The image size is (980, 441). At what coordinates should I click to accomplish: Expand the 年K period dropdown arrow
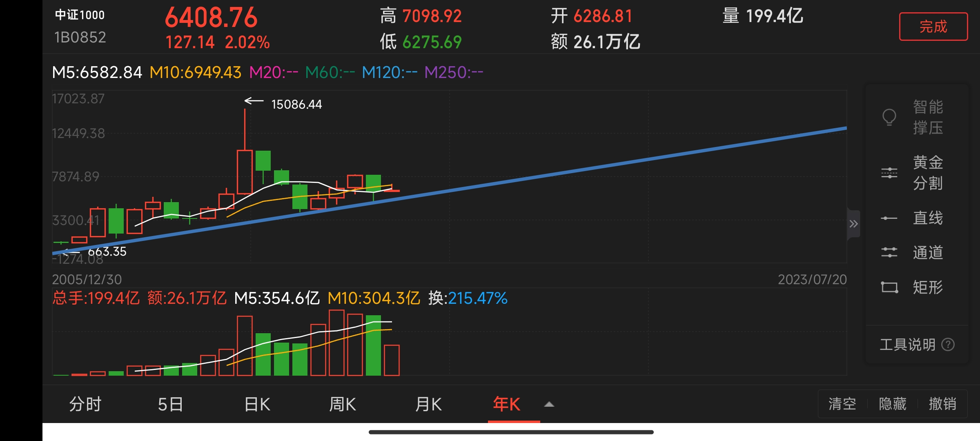coord(549,404)
